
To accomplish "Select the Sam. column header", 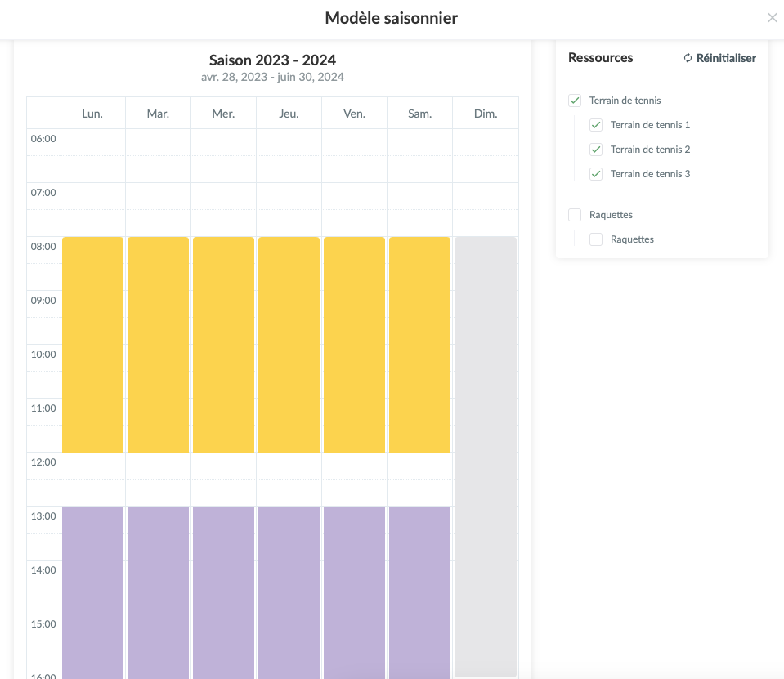I will (420, 114).
